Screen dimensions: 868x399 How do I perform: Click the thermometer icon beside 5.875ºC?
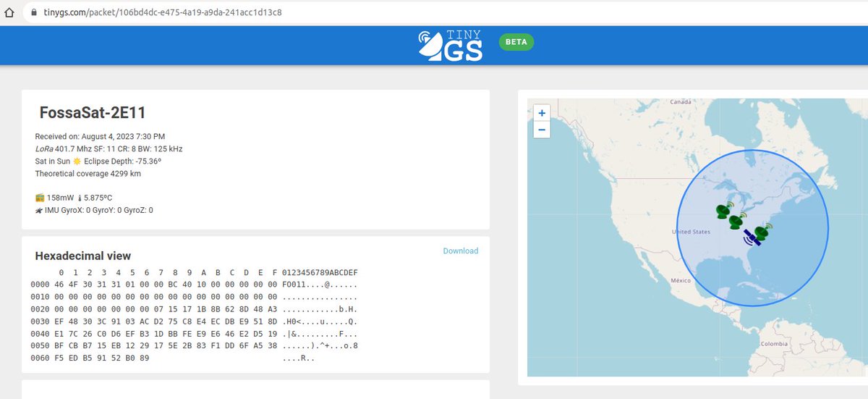(80, 198)
